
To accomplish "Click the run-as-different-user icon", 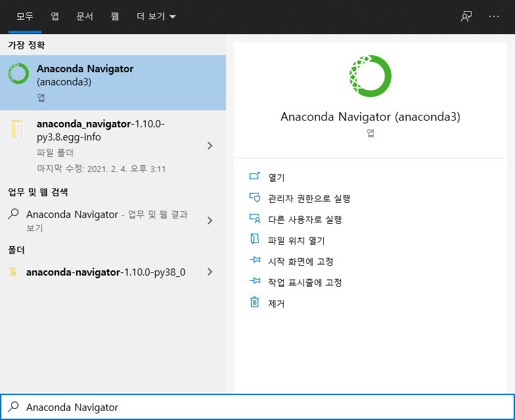I will click(x=255, y=219).
